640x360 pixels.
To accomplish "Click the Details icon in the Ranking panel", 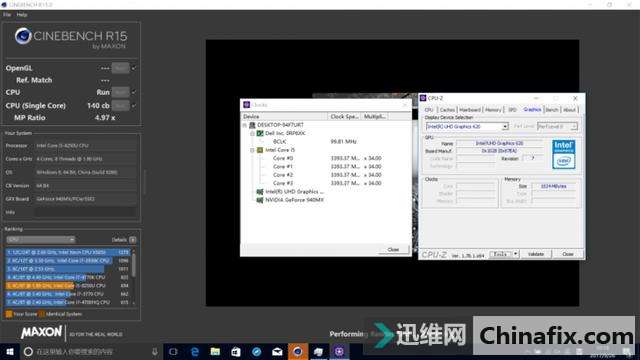I will click(133, 240).
